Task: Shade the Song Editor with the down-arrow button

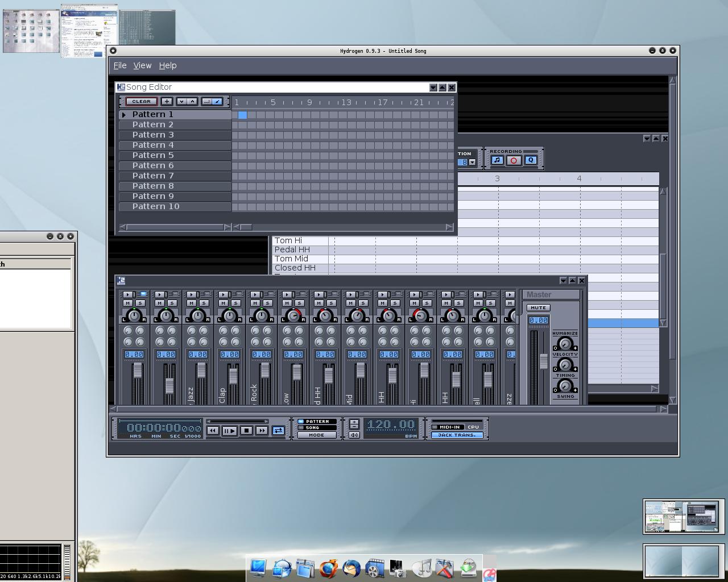Action: [x=433, y=88]
